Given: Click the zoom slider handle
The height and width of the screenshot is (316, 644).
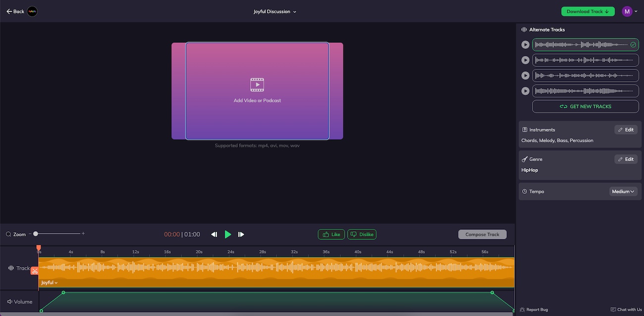Looking at the screenshot, I should pos(36,234).
